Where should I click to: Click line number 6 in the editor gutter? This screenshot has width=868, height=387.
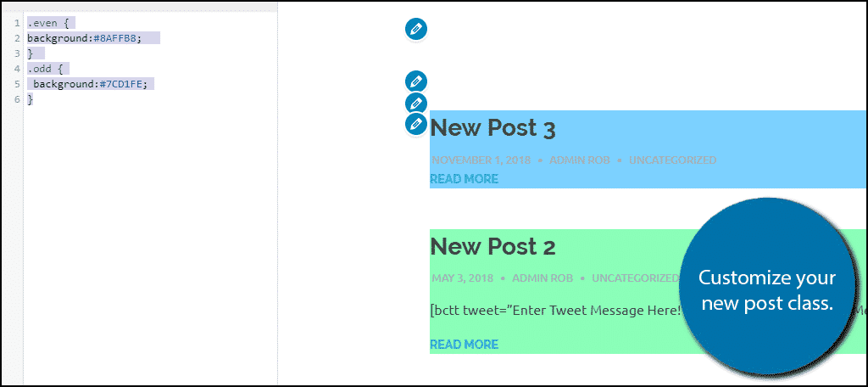[17, 99]
